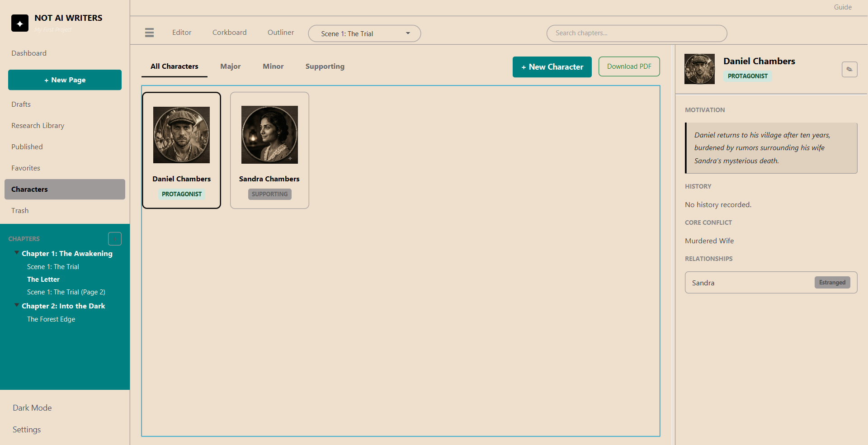Image resolution: width=868 pixels, height=445 pixels.
Task: Open The Letter scene
Action: [x=43, y=279]
